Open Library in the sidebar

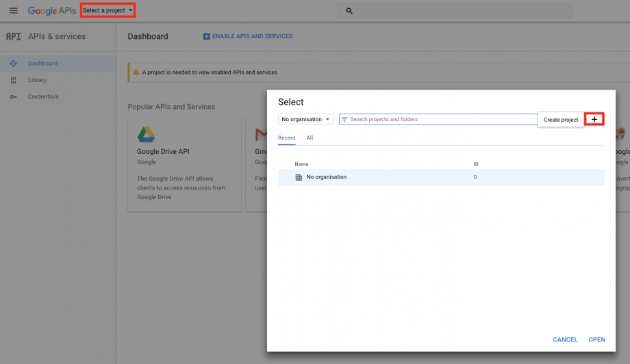(x=37, y=80)
